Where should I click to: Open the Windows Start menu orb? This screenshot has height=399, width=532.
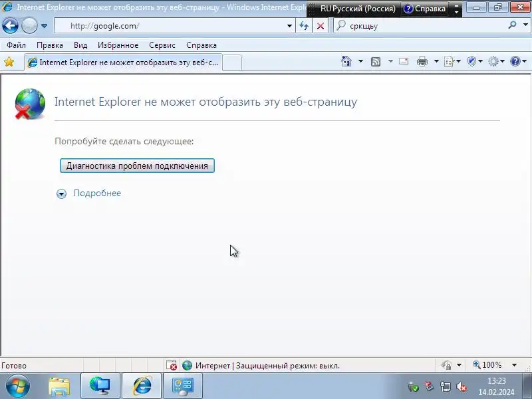[18, 386]
